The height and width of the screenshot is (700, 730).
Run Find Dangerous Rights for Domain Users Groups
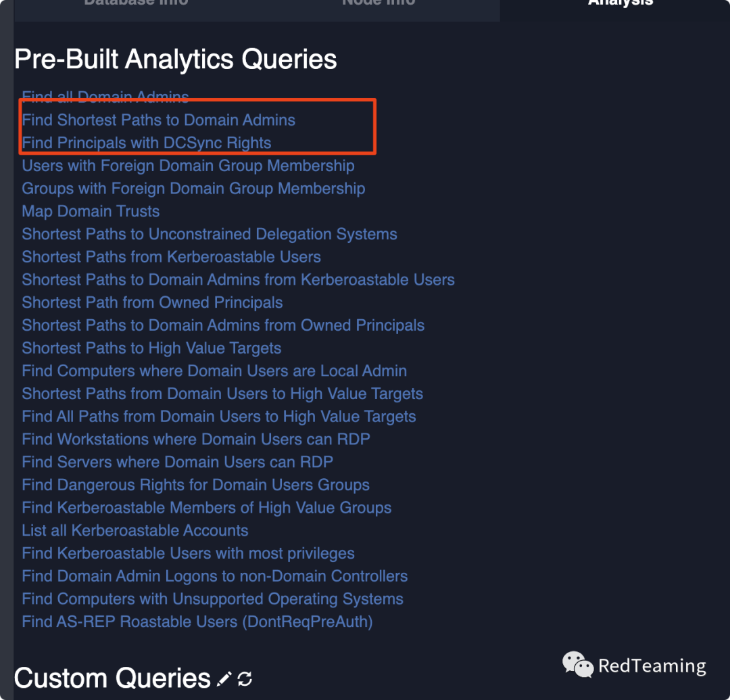click(x=195, y=486)
